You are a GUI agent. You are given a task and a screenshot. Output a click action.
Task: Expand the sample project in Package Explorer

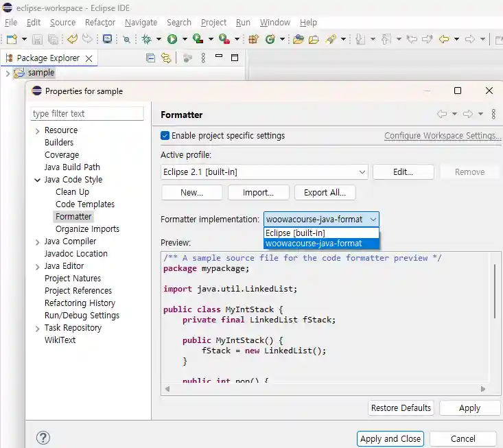[8, 73]
